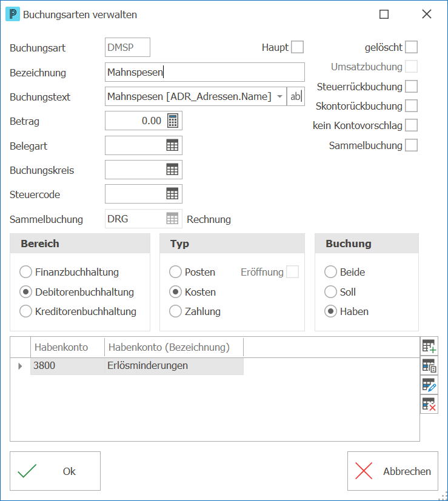Click the 'ab' text placeholder button beside Buchungstext
The width and height of the screenshot is (448, 501).
[x=296, y=96]
